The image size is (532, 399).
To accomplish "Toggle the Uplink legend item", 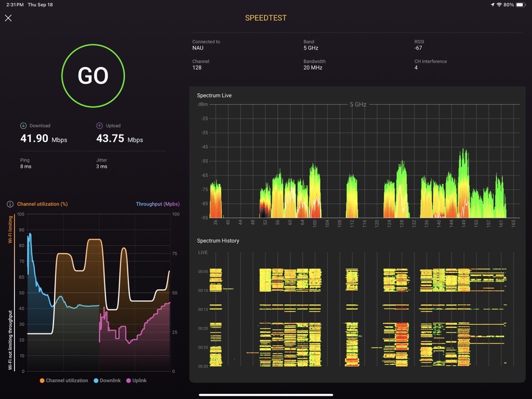I will (136, 381).
